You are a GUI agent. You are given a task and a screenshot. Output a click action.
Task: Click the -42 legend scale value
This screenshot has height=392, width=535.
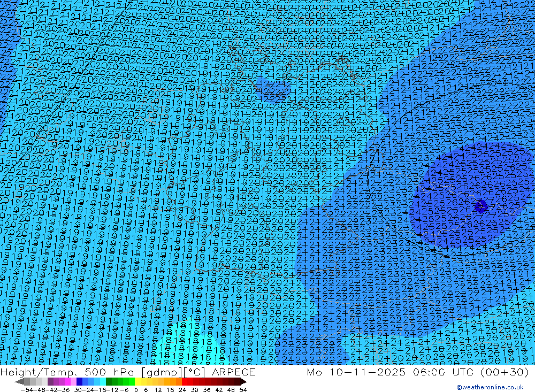(x=51, y=390)
